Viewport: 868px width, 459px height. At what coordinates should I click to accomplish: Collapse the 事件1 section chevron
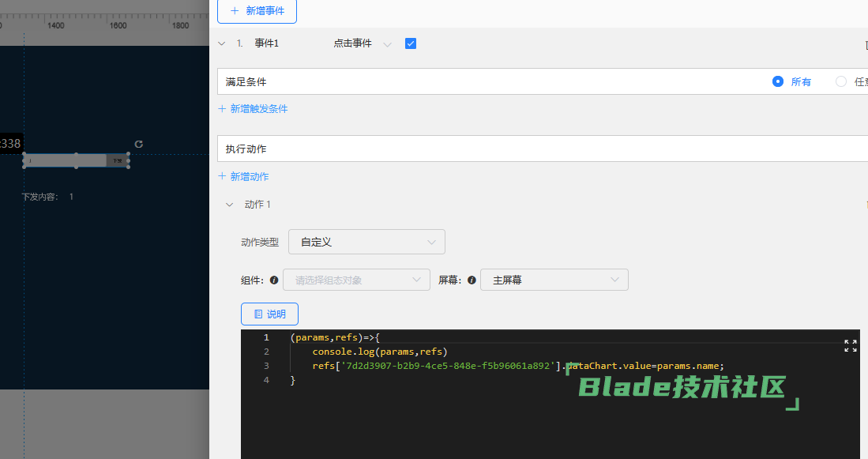point(222,43)
